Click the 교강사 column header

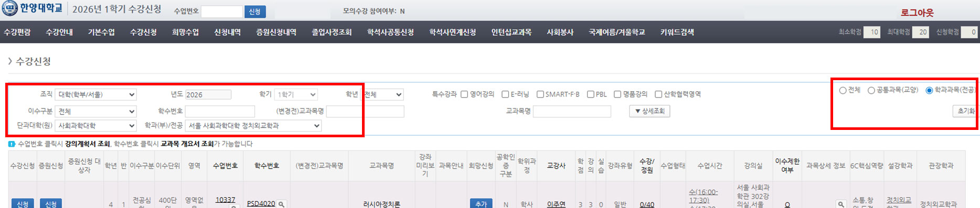(x=556, y=166)
